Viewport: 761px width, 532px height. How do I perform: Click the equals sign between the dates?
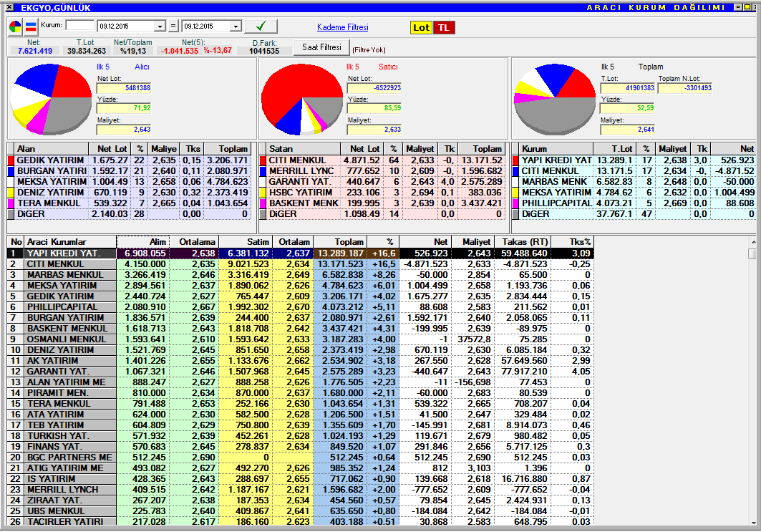tap(173, 26)
